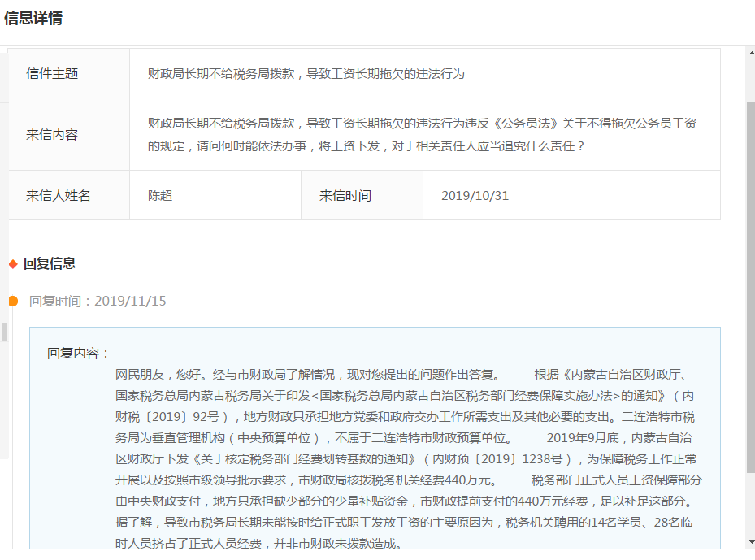Click the reply line mentioning 内财税〔2019〕92号
The image size is (755, 560).
click(x=405, y=417)
